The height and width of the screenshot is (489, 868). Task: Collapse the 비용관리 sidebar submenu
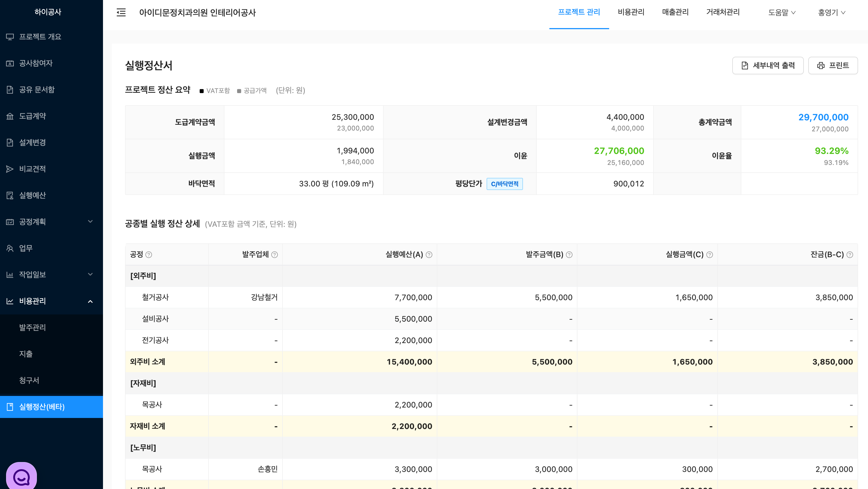pyautogui.click(x=90, y=301)
